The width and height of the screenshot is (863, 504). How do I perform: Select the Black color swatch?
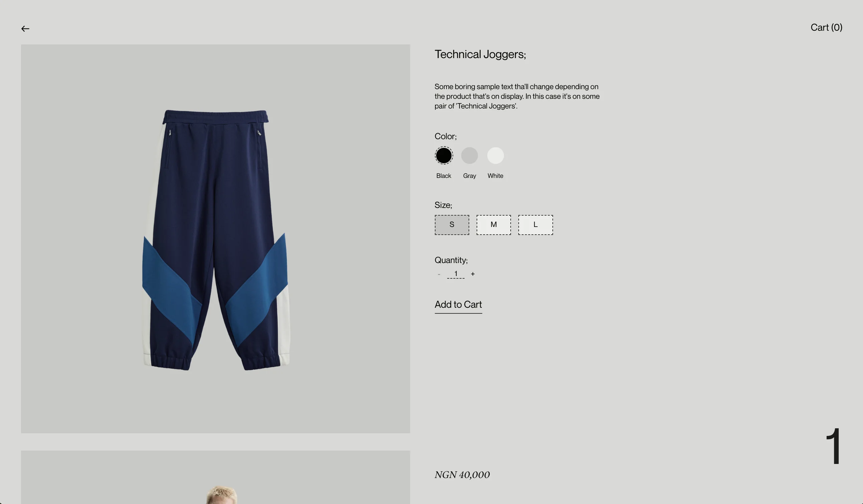coord(444,156)
